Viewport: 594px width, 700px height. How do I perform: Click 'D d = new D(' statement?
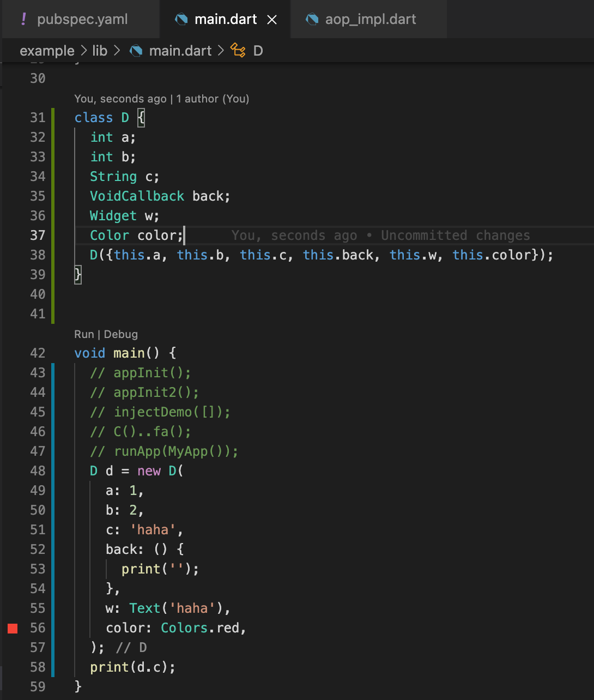coord(137,471)
